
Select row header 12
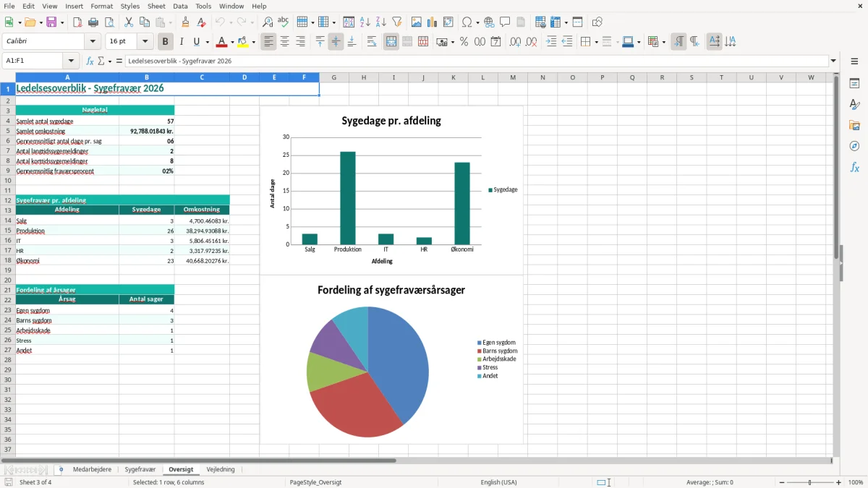coord(8,200)
